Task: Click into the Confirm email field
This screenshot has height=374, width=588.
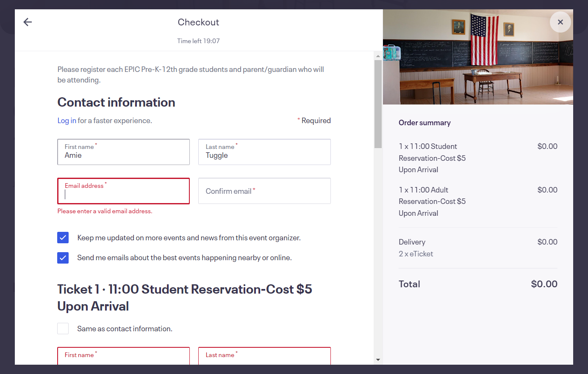Action: pyautogui.click(x=264, y=191)
